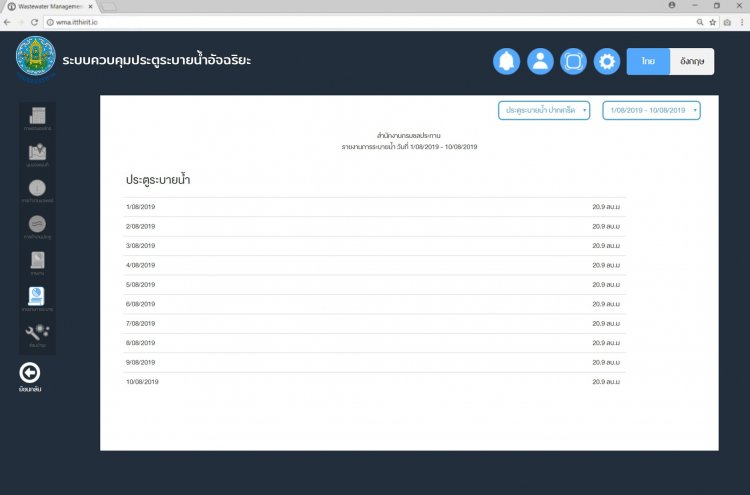The image size is (750, 495).
Task: Open the 1/08/2019 - 10/08/2019 date range dropdown
Action: point(651,110)
